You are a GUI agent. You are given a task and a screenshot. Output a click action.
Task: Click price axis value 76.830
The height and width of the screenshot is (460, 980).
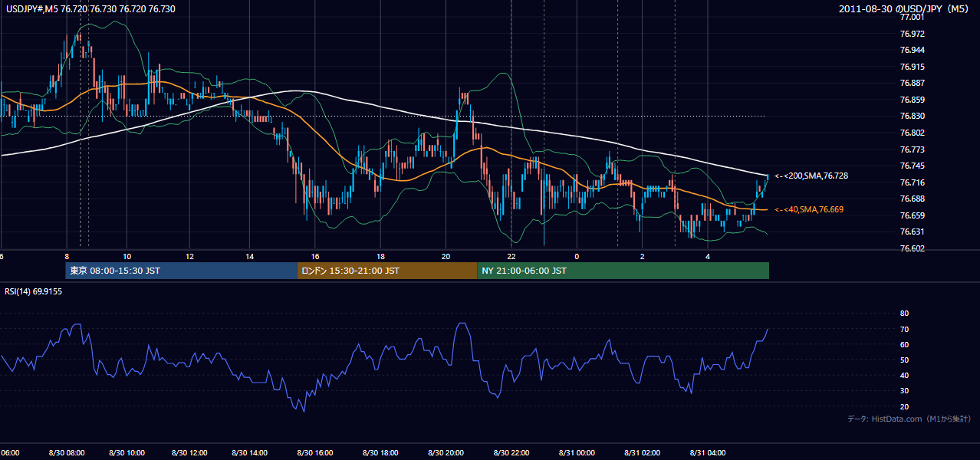pyautogui.click(x=913, y=116)
